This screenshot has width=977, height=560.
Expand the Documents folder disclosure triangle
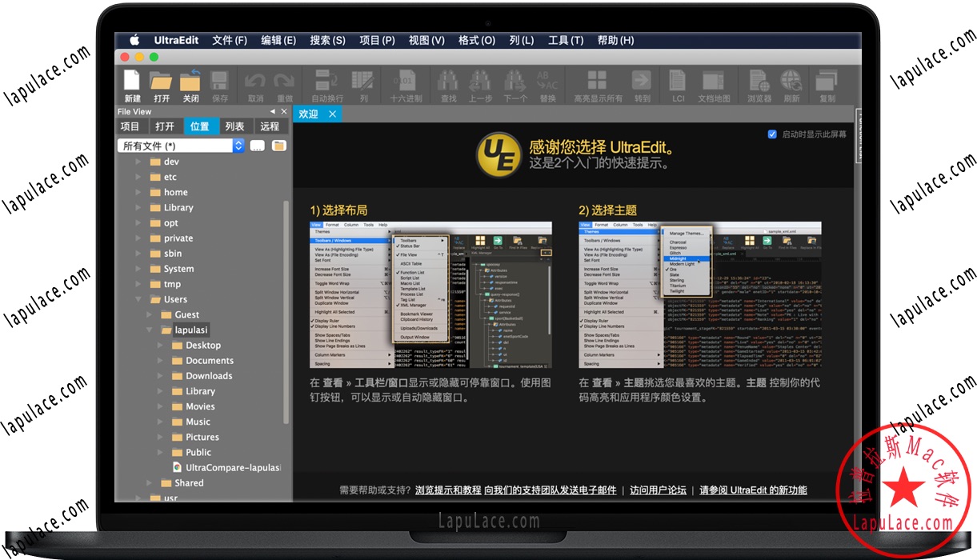160,361
